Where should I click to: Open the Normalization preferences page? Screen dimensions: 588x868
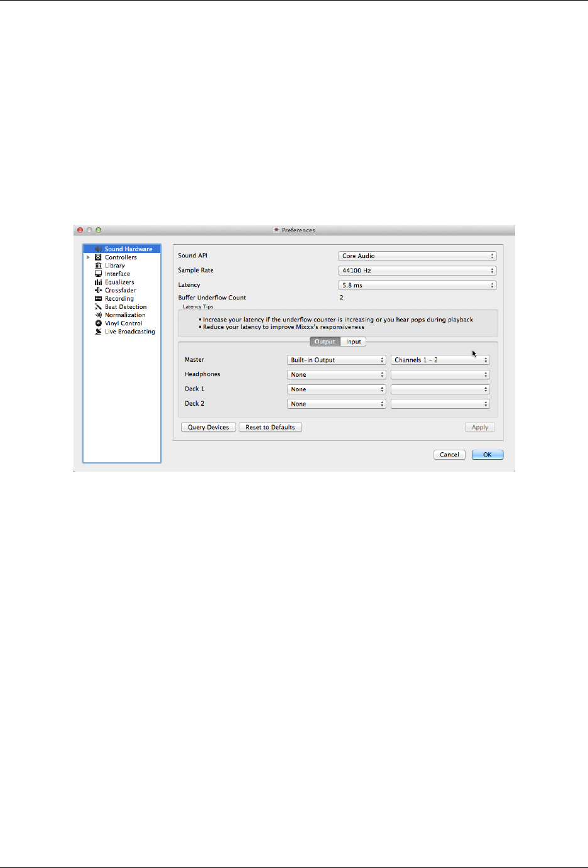tap(125, 315)
